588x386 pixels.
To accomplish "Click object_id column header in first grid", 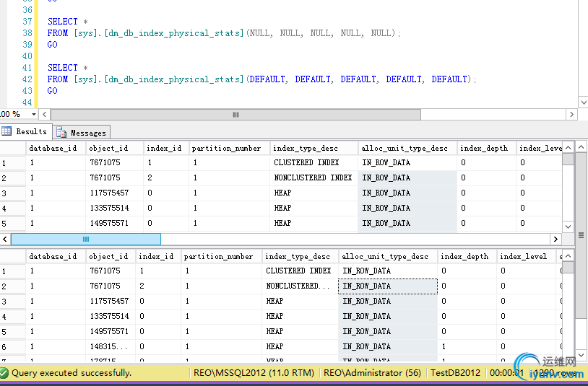I will [115, 148].
